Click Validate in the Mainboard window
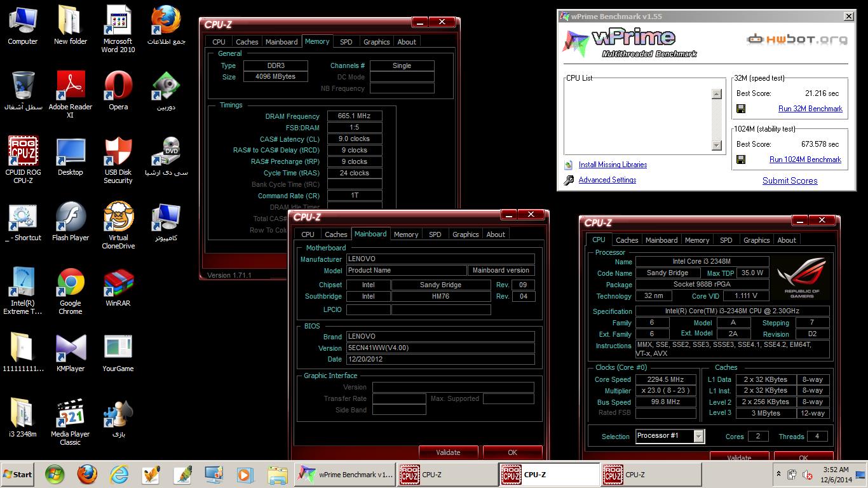This screenshot has height=488, width=868. (448, 452)
